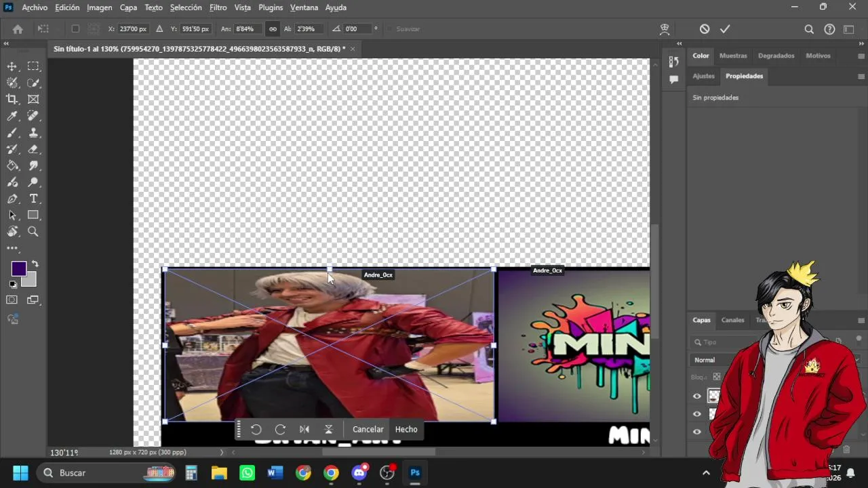Toggle Quick Mask mode
The image size is (868, 488).
click(x=12, y=300)
